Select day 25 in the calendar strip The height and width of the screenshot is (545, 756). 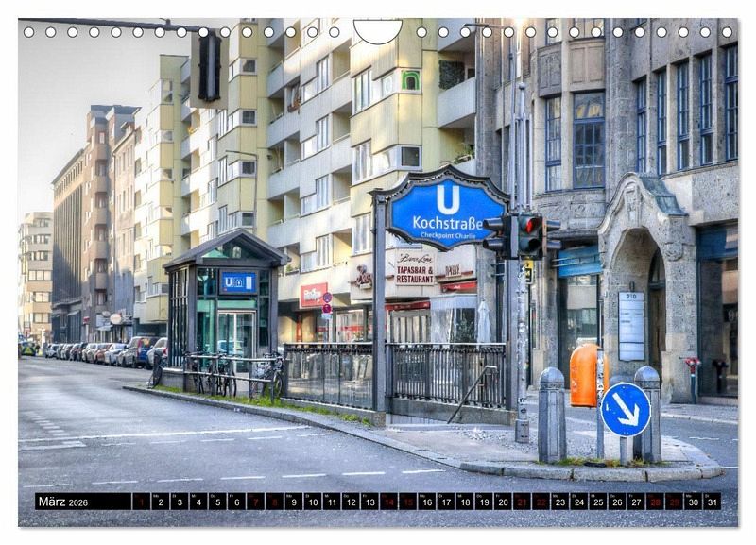598,502
